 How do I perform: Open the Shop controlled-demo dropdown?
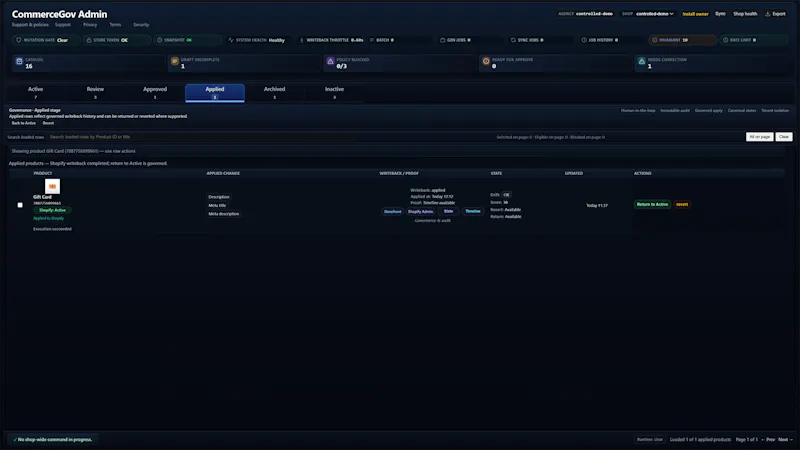(x=655, y=14)
